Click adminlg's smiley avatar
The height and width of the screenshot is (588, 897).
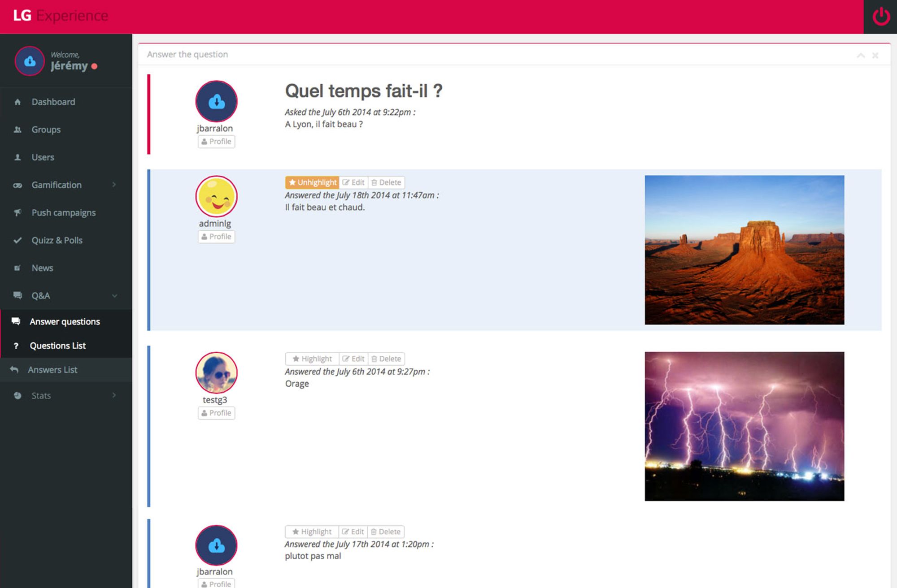[216, 196]
